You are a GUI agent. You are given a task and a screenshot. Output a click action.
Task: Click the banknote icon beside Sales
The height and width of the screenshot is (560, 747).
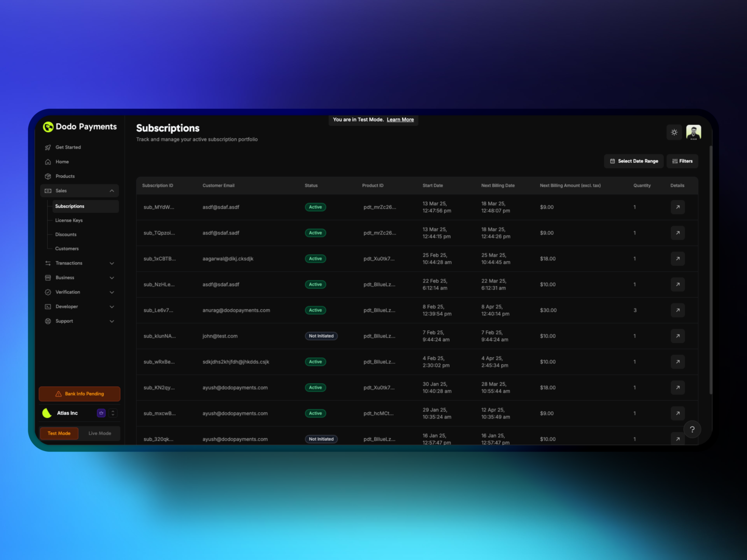[x=48, y=191]
